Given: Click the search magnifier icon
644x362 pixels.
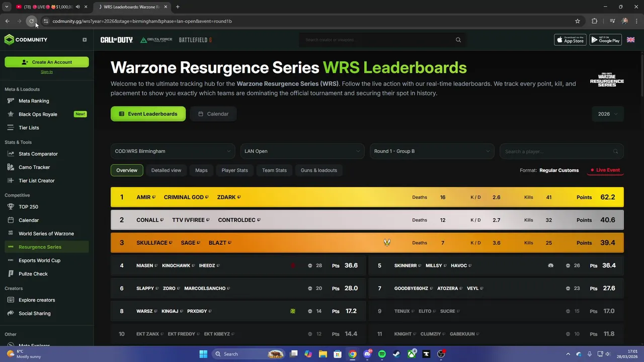Looking at the screenshot, I should point(458,40).
